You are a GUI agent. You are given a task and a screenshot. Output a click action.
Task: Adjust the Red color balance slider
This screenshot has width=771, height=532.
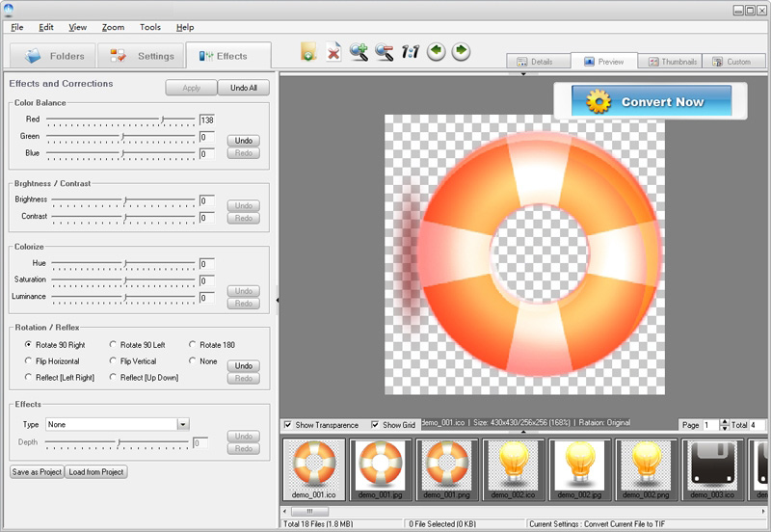pos(120,120)
